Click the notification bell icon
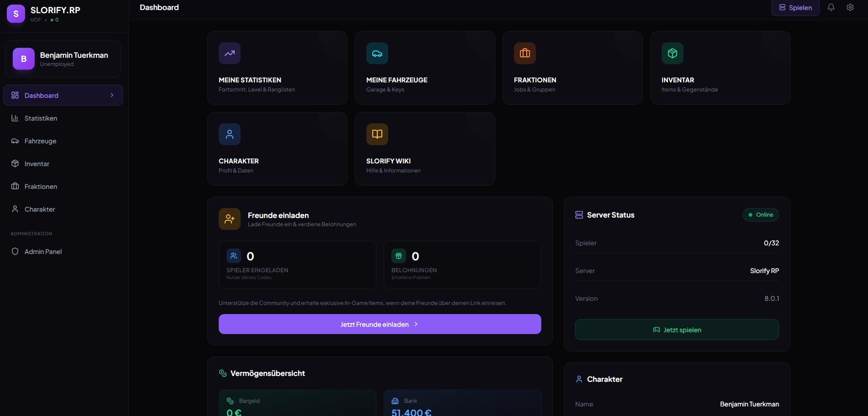Viewport: 868px width, 416px height. coord(831,7)
